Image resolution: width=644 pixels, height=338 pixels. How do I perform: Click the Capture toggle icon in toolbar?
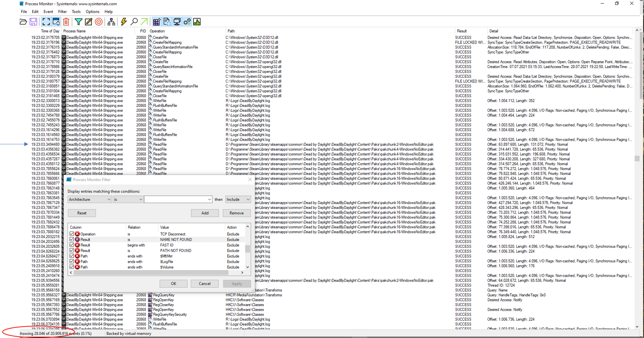pos(46,22)
